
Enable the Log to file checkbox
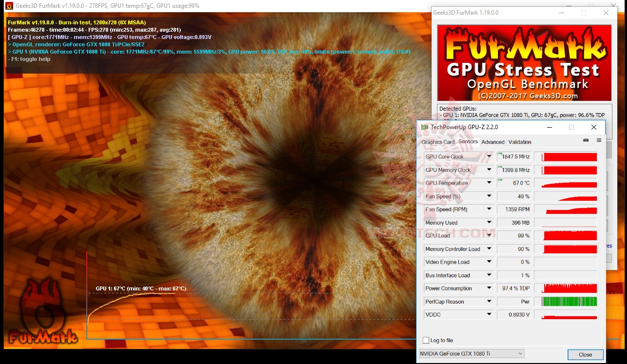click(x=425, y=340)
